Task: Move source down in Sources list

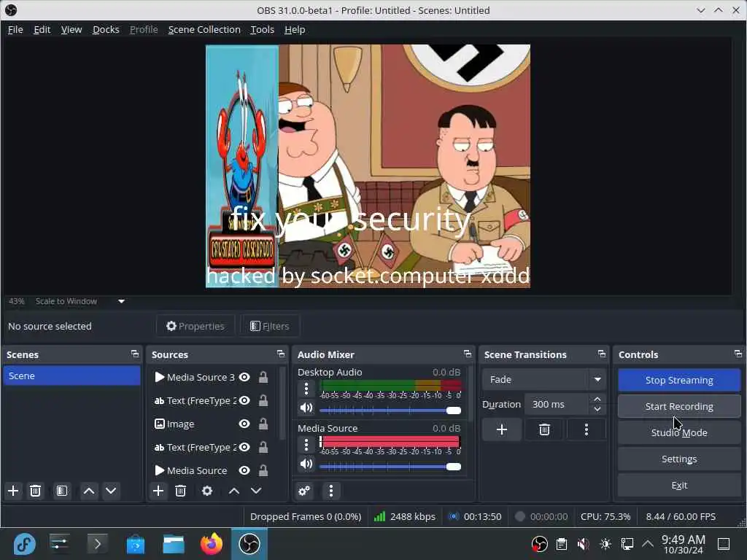Action: coord(256,491)
